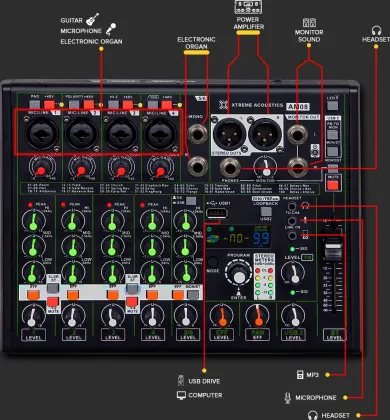Turn channel 3 LOW EQ green knob
Viewport: 390px width, 420px height.
click(x=113, y=272)
